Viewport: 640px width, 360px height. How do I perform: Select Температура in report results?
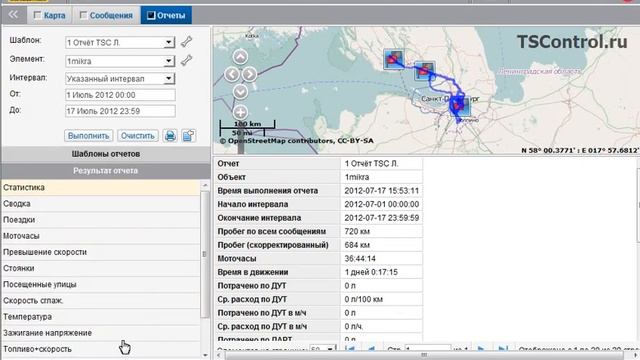101,317
